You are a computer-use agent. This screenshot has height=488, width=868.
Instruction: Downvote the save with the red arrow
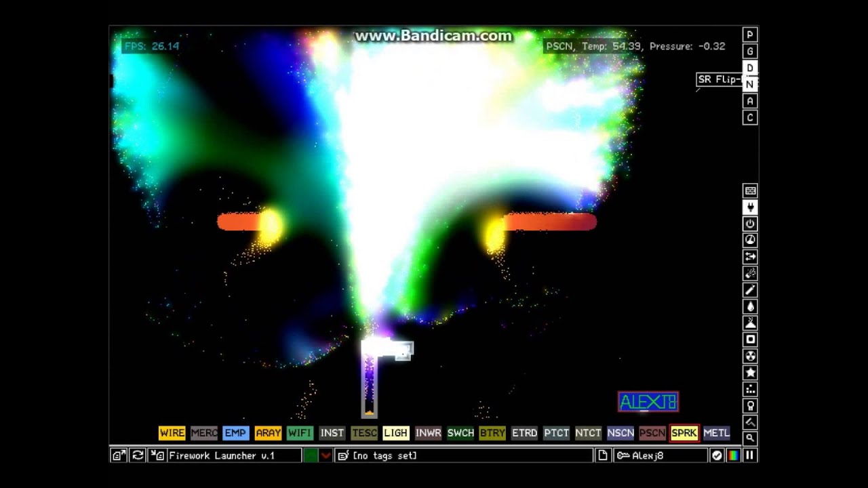[x=326, y=455]
